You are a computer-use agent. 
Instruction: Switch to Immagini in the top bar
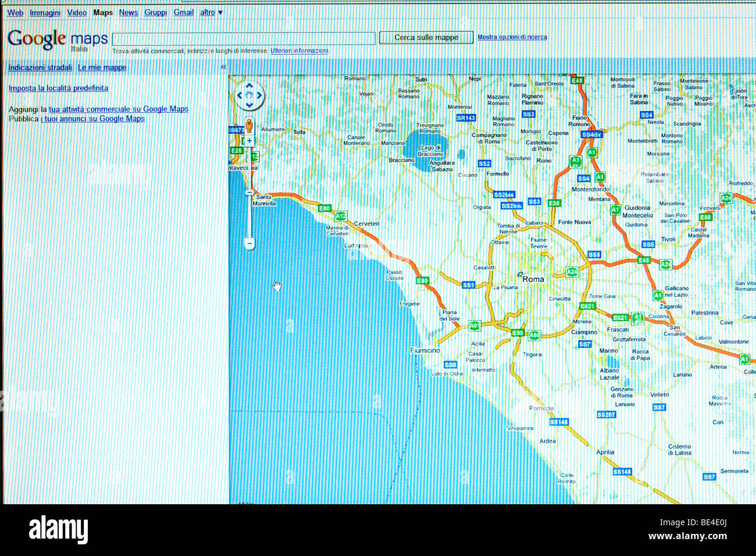(45, 13)
